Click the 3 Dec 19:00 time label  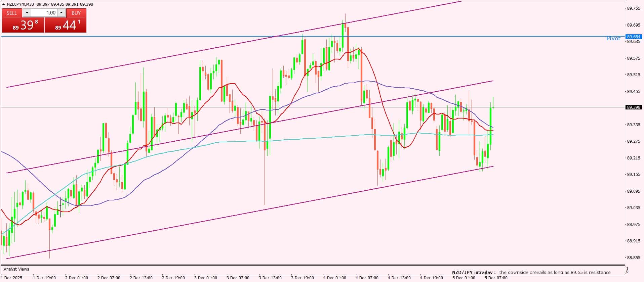tap(303, 278)
